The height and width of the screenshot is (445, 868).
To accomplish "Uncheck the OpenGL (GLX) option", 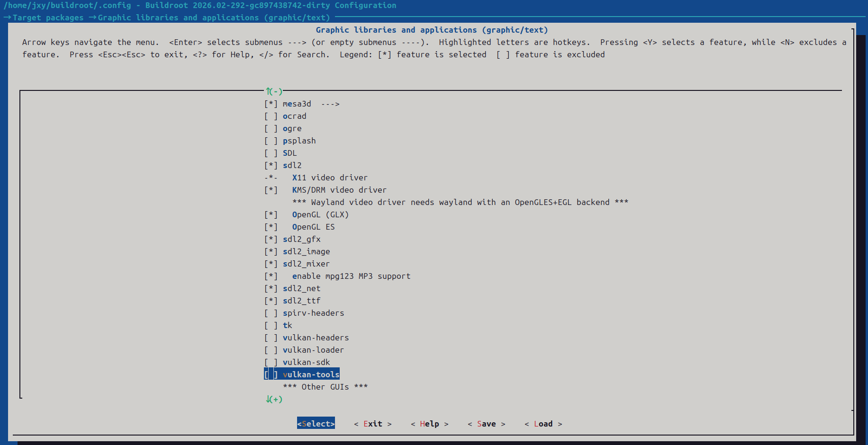I will tap(271, 214).
